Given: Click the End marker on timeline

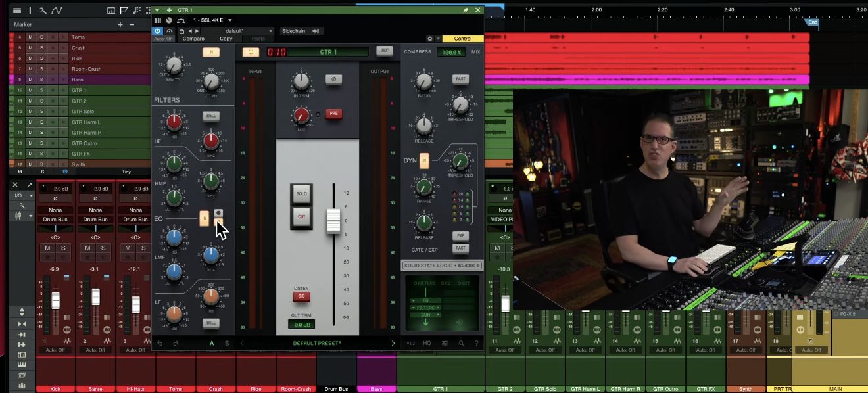Looking at the screenshot, I should tap(813, 22).
